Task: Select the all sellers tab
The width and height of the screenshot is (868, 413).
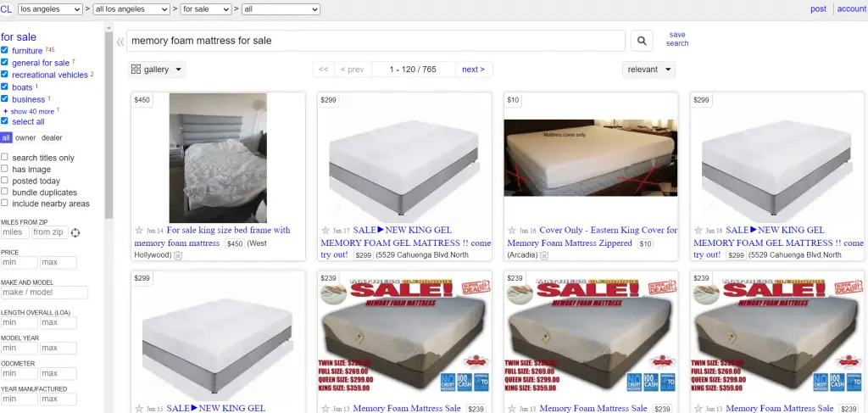Action: click(6, 138)
